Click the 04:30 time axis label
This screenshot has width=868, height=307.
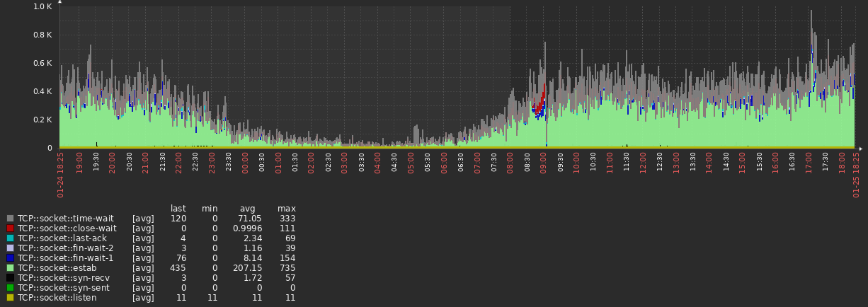tap(394, 161)
